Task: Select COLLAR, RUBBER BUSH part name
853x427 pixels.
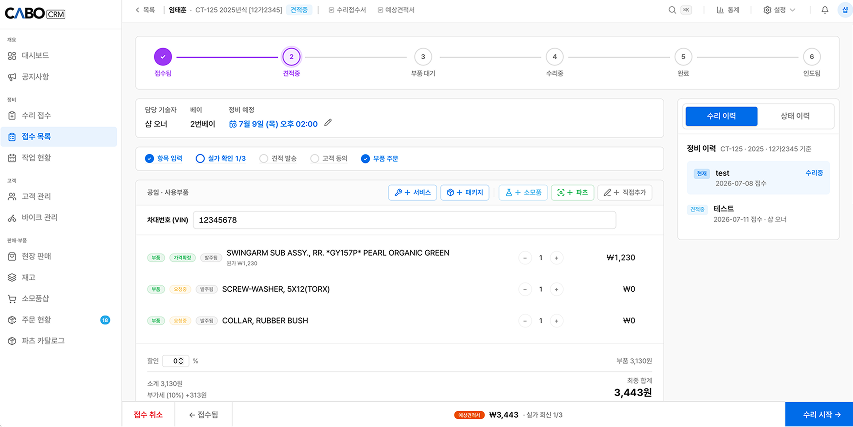Action: pos(265,321)
